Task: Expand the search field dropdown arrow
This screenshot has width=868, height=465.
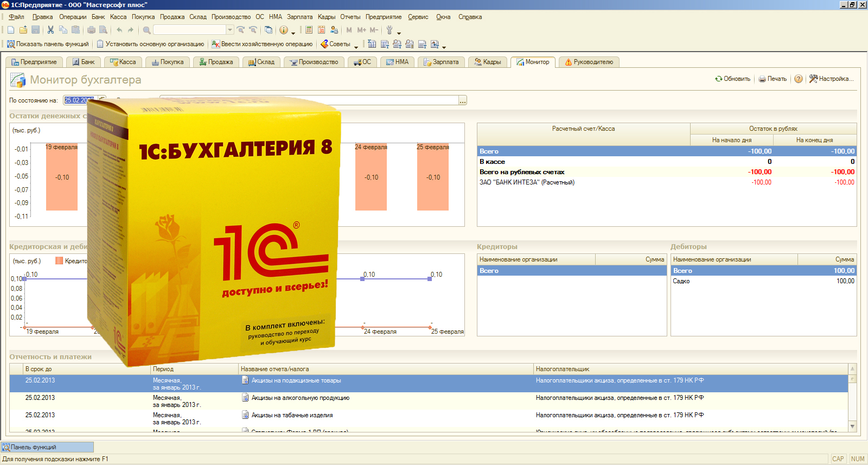Action: [230, 30]
